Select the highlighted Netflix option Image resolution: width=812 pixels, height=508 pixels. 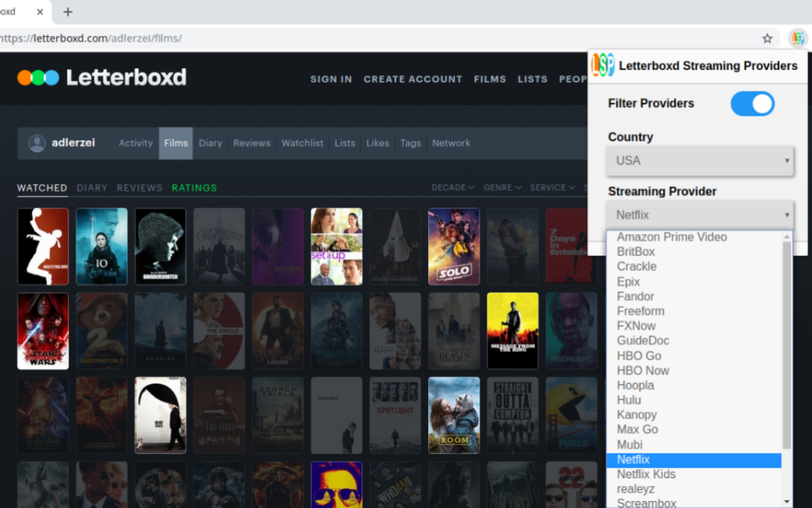coord(694,460)
